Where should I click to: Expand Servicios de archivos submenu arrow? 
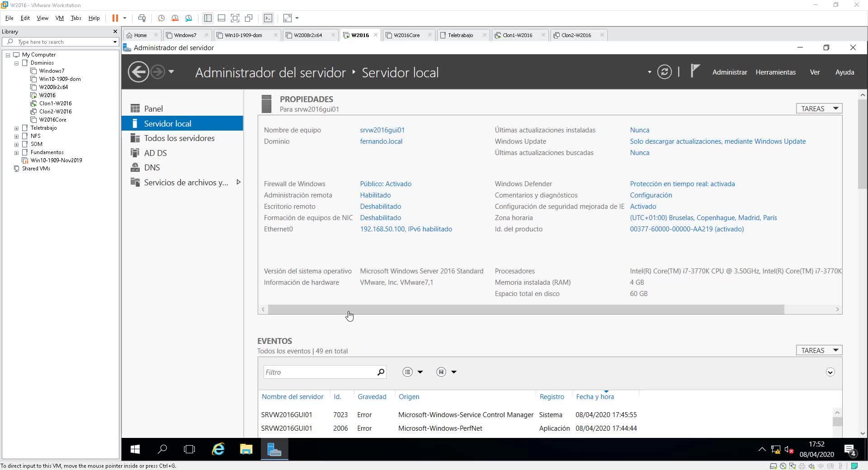point(238,182)
